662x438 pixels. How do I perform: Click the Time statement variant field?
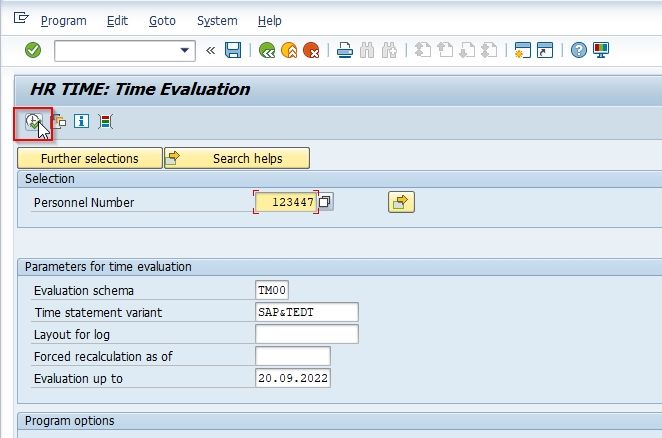307,312
